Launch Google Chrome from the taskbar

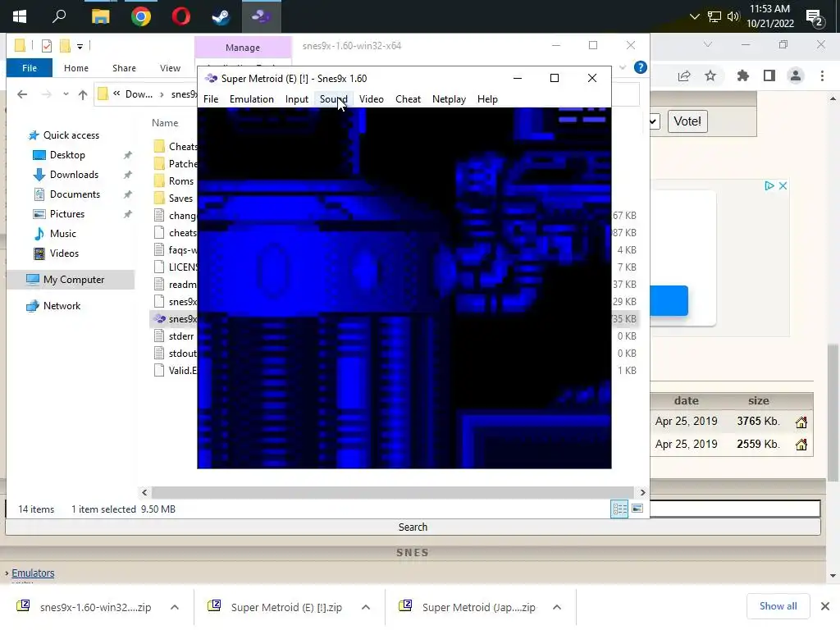pyautogui.click(x=141, y=16)
